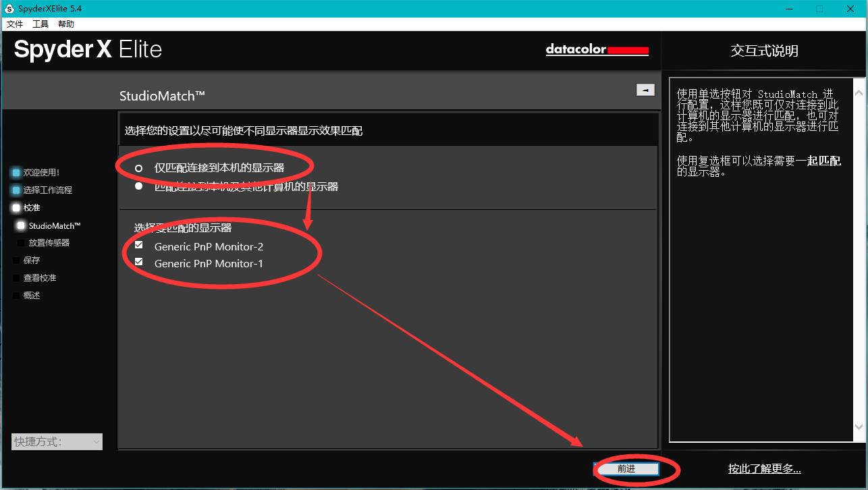This screenshot has width=868, height=490.
Task: Click the StudioMatch™ step indicator icon
Action: coord(21,225)
